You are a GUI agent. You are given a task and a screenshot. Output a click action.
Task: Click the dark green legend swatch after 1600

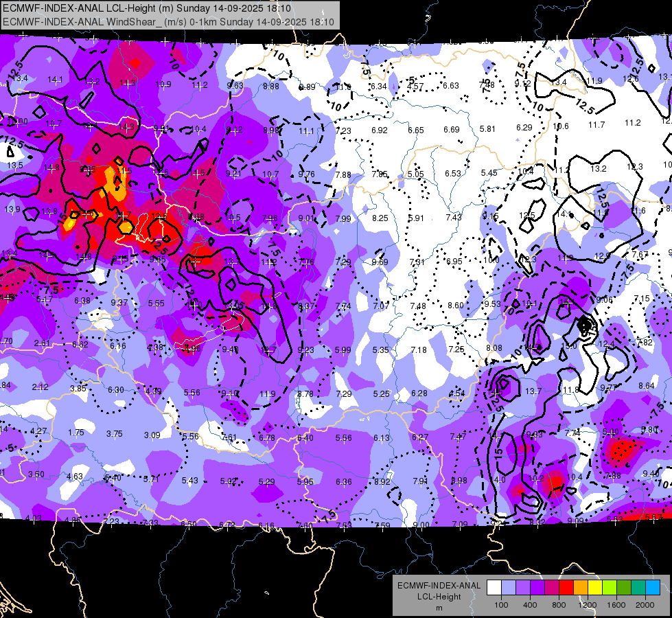pos(624,588)
